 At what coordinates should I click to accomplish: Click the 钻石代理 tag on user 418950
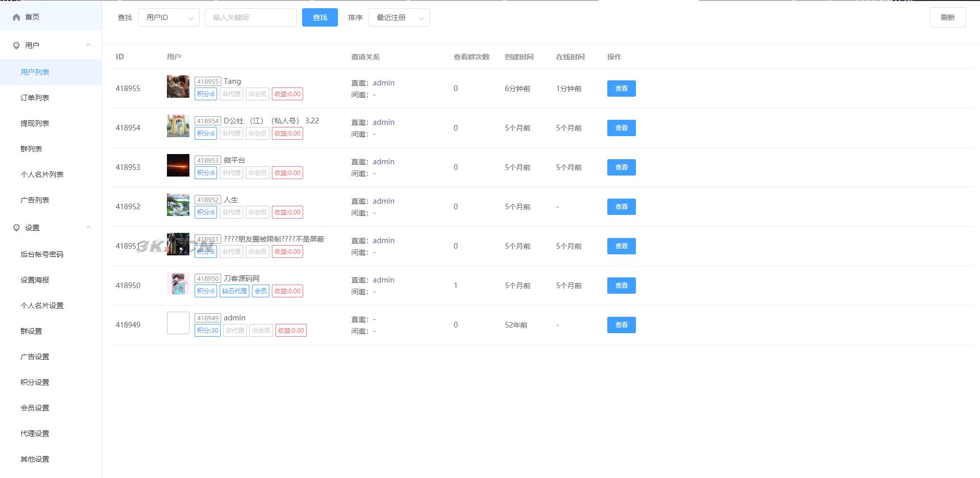(235, 291)
